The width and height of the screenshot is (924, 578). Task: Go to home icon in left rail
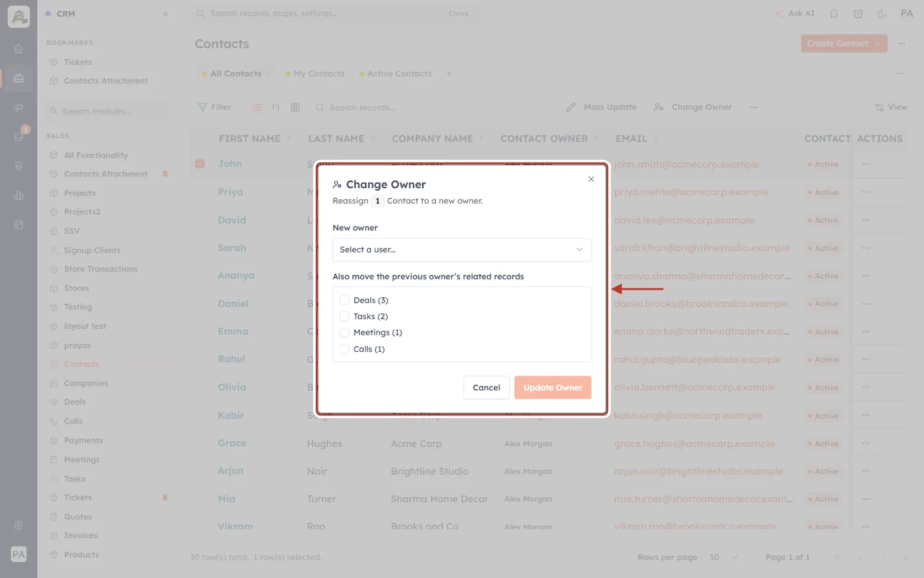[19, 49]
